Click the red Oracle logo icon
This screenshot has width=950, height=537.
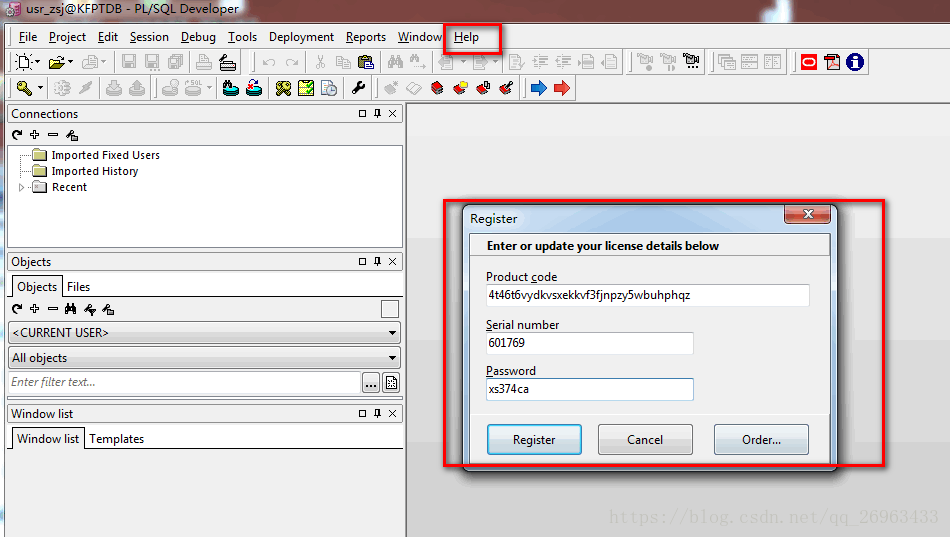pos(809,62)
